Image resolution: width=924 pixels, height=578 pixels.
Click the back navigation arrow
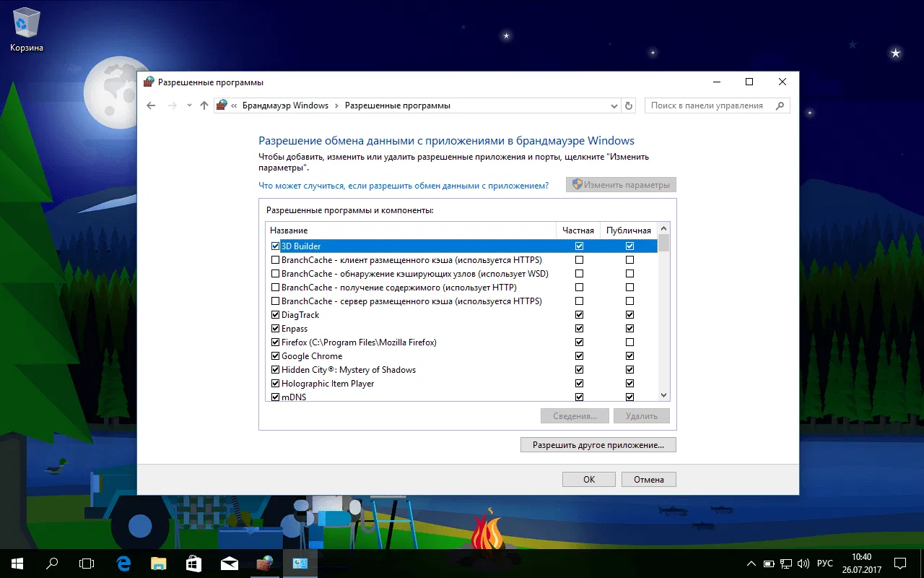pyautogui.click(x=151, y=105)
